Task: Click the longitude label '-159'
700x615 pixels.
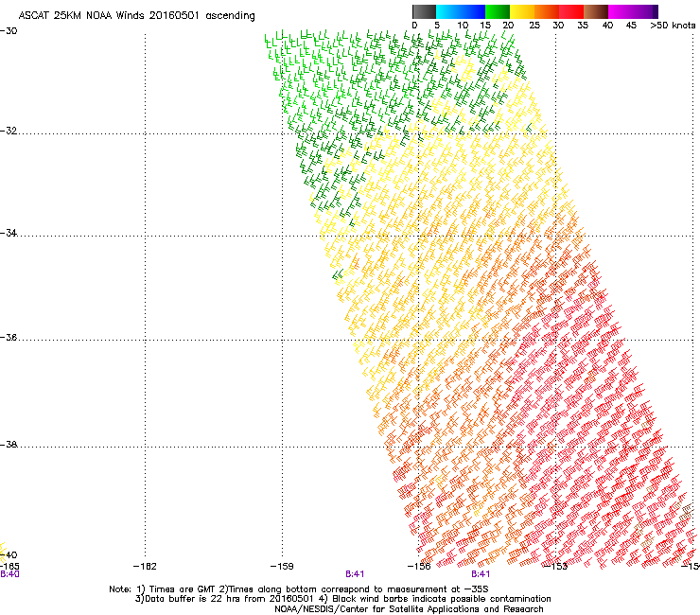Action: [282, 567]
